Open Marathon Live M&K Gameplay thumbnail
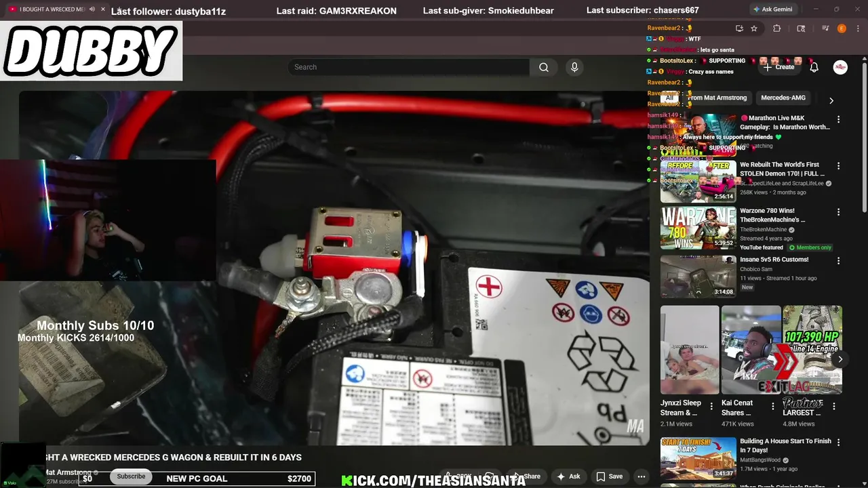The height and width of the screenshot is (488, 868). click(x=698, y=135)
